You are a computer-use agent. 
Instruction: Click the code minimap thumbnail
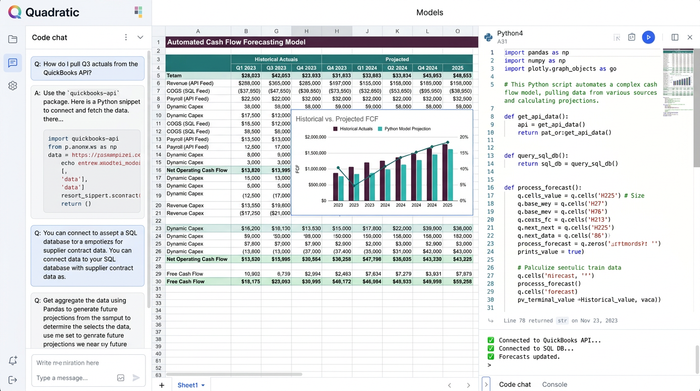coord(678,82)
